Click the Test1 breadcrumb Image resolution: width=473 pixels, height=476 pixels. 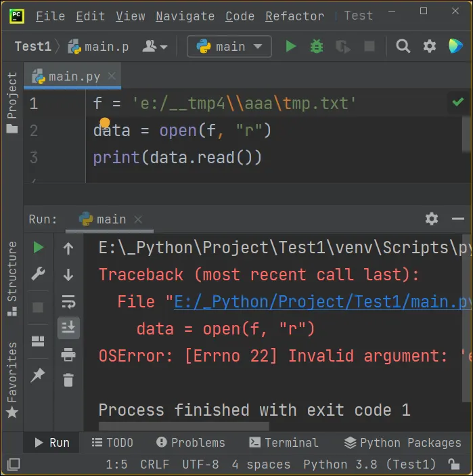click(32, 47)
